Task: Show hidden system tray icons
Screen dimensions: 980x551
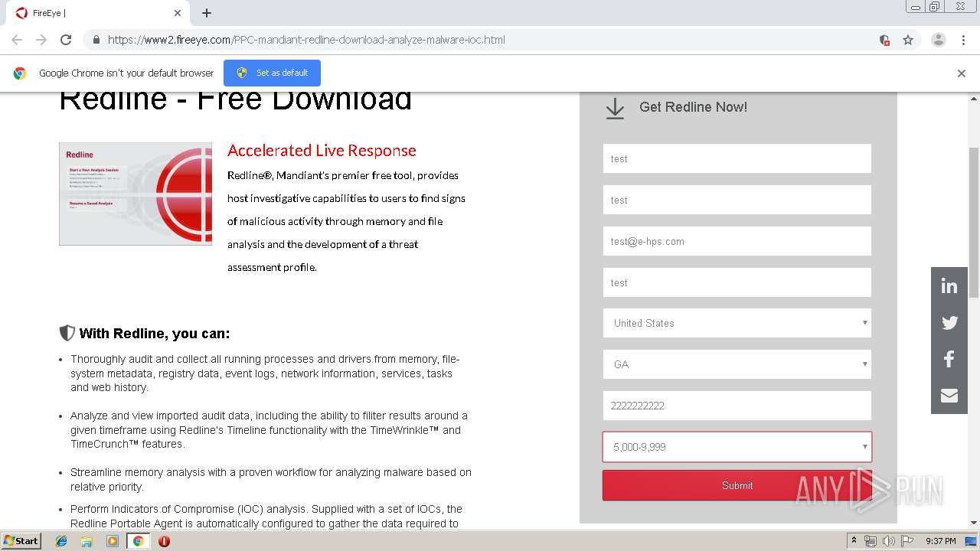Action: pyautogui.click(x=854, y=541)
